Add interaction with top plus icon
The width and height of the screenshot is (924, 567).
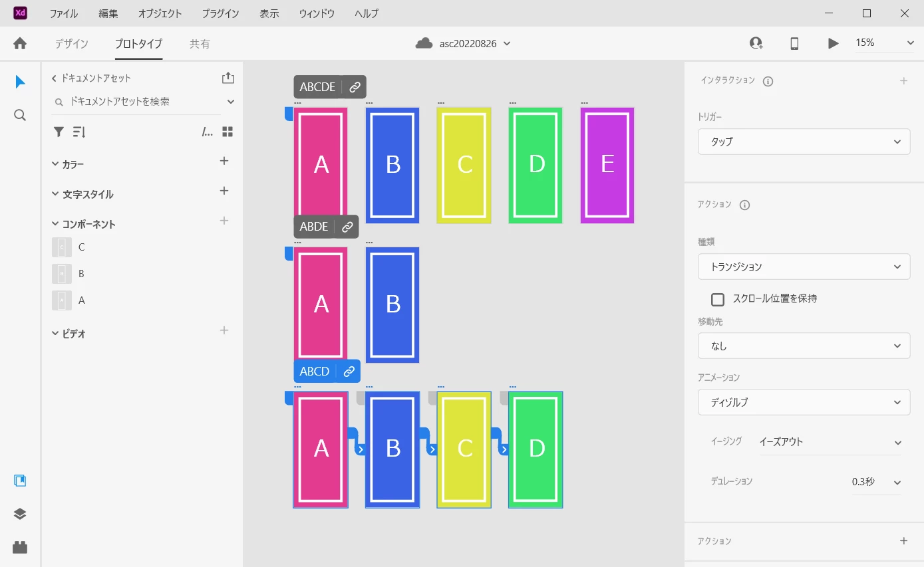pyautogui.click(x=903, y=81)
